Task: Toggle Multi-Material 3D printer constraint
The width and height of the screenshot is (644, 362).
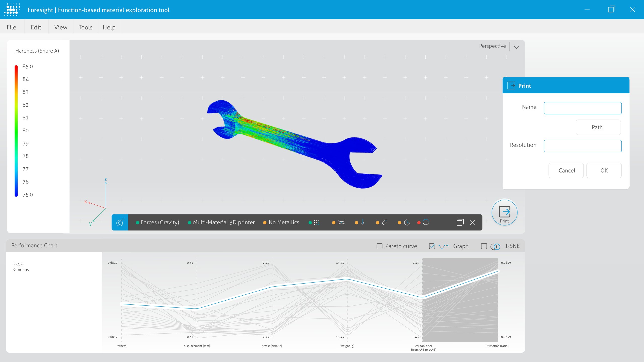Action: pyautogui.click(x=221, y=222)
